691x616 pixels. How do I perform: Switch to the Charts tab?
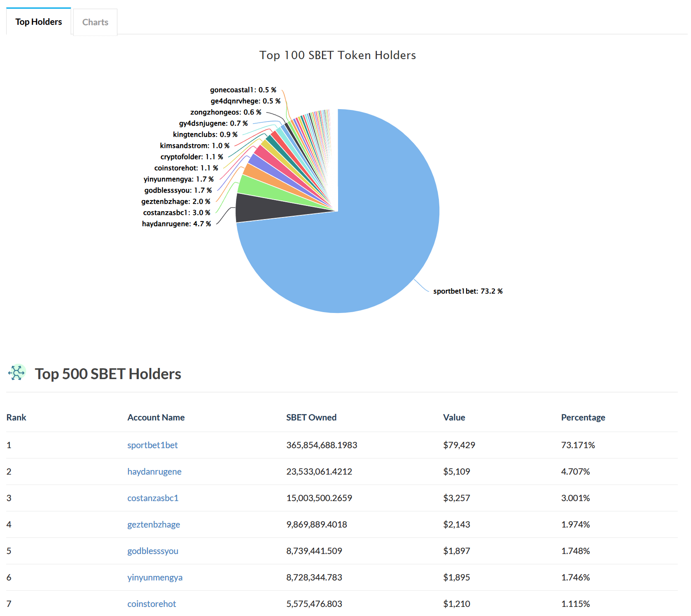[95, 22]
